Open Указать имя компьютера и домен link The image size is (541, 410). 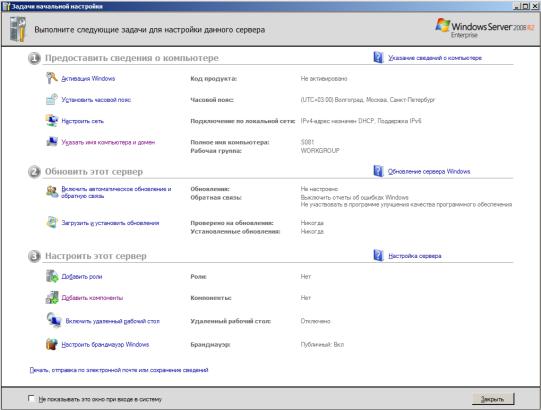[108, 142]
